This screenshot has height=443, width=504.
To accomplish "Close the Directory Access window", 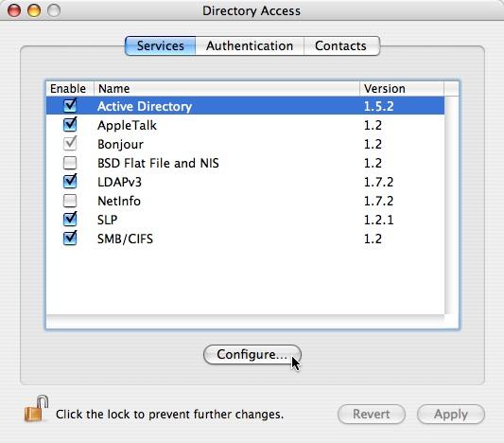I will coord(14,10).
